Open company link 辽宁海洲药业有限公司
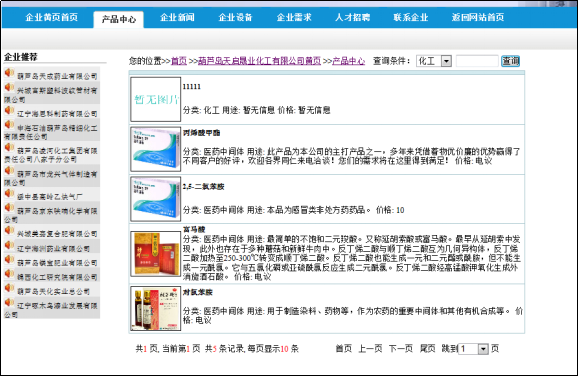Viewport: 578px width, 376px height. [x=53, y=249]
